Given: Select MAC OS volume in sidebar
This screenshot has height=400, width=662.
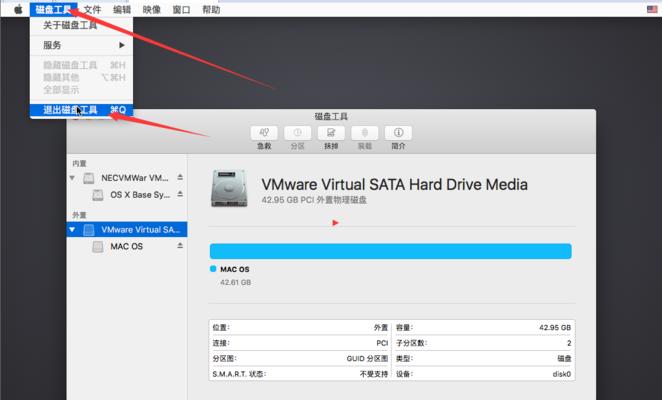Looking at the screenshot, I should (127, 247).
